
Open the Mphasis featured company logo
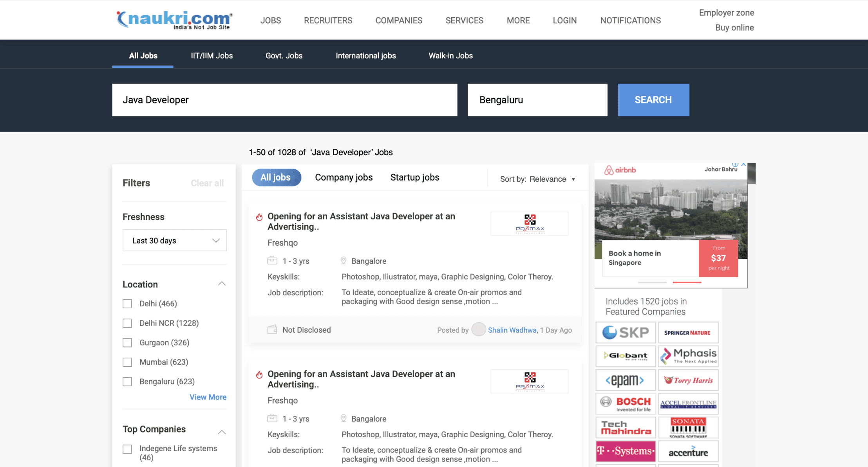[688, 356]
